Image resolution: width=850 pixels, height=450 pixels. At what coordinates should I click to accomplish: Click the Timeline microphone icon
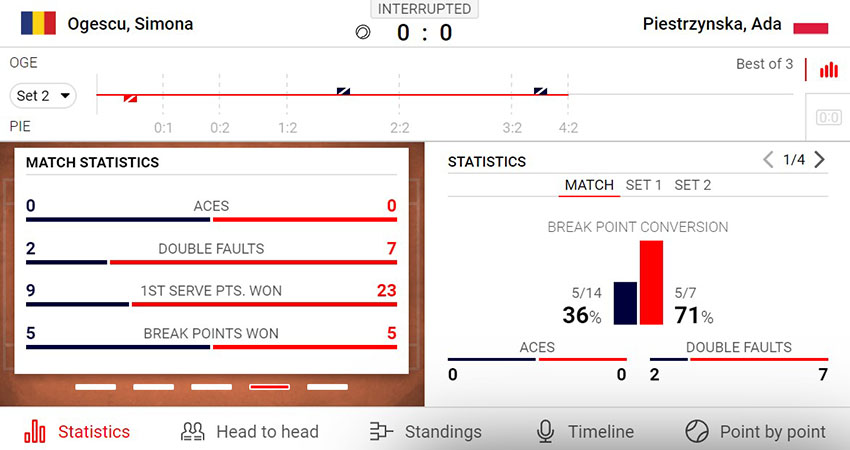545,431
